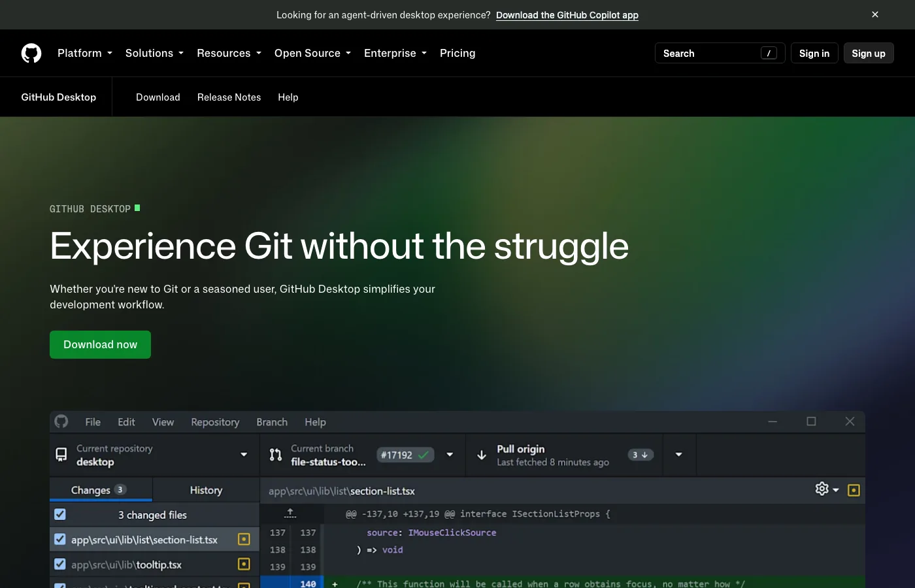Expand the Solutions navigation menu
The width and height of the screenshot is (915, 588).
tap(154, 53)
